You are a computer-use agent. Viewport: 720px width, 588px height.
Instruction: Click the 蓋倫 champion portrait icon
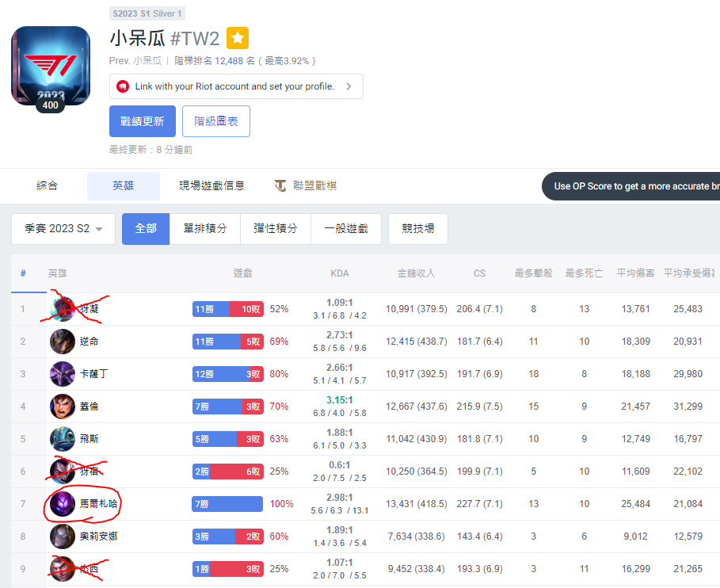coord(63,407)
